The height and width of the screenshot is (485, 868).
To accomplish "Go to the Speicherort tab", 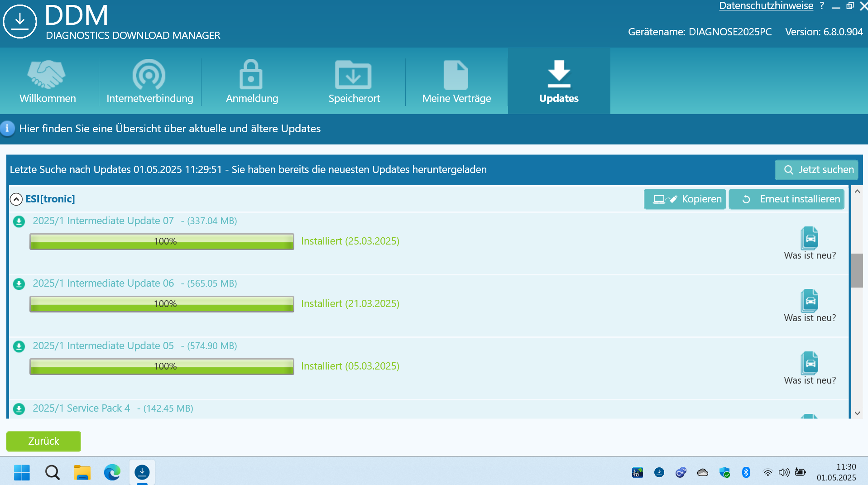I will 354,81.
